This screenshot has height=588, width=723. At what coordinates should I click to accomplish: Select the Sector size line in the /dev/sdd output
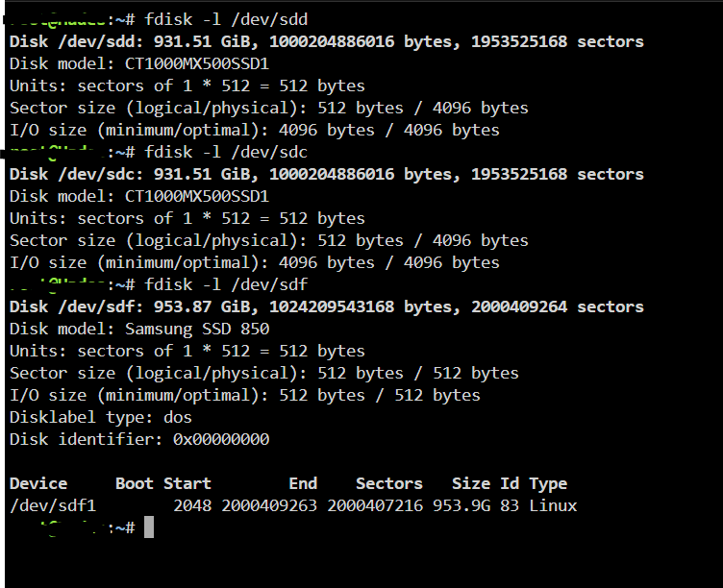269,108
